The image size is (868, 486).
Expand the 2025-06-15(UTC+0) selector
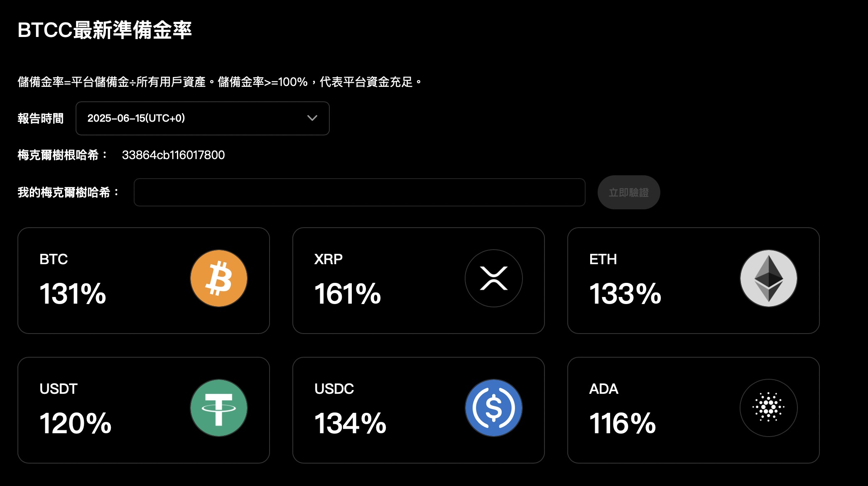202,118
